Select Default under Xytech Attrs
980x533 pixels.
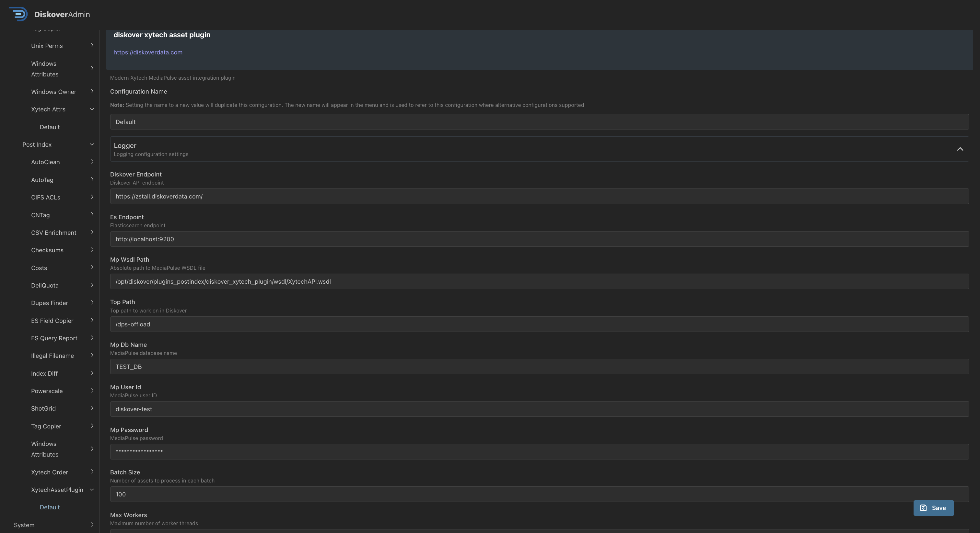pyautogui.click(x=50, y=127)
